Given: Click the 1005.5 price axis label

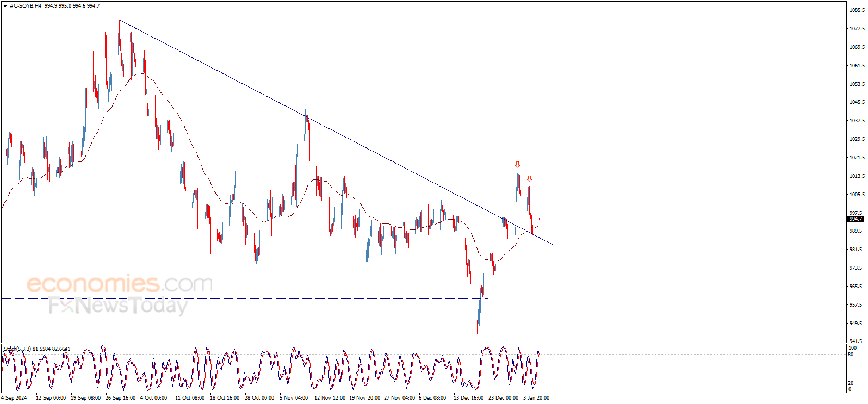Looking at the screenshot, I should coord(857,195).
